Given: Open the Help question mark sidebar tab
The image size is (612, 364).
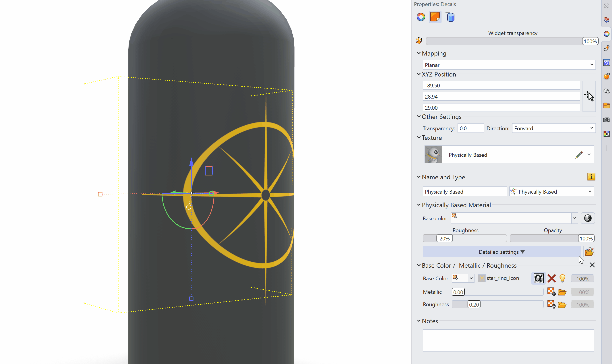Looking at the screenshot, I should pyautogui.click(x=607, y=62).
